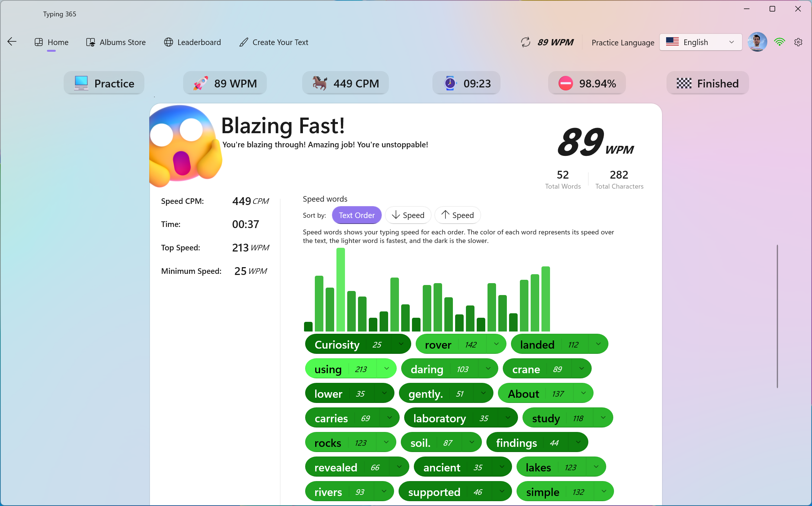Expand the rover word details
The width and height of the screenshot is (812, 506).
[496, 344]
